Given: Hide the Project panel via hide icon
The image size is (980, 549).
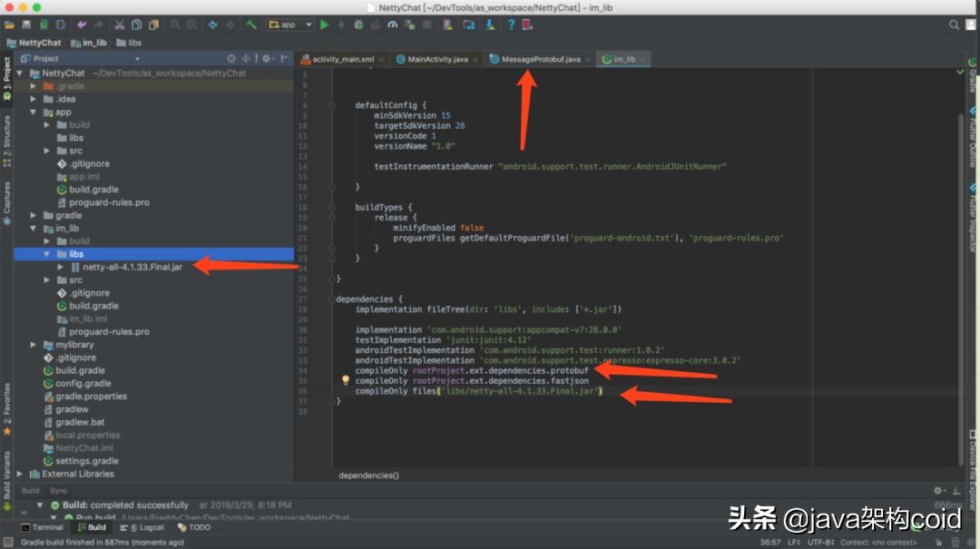Looking at the screenshot, I should [x=284, y=58].
